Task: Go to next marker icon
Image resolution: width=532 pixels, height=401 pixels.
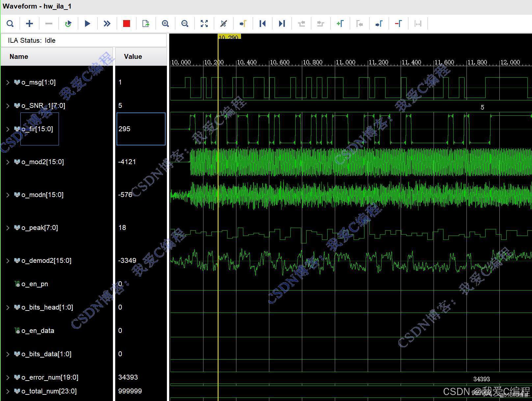Action: point(379,24)
